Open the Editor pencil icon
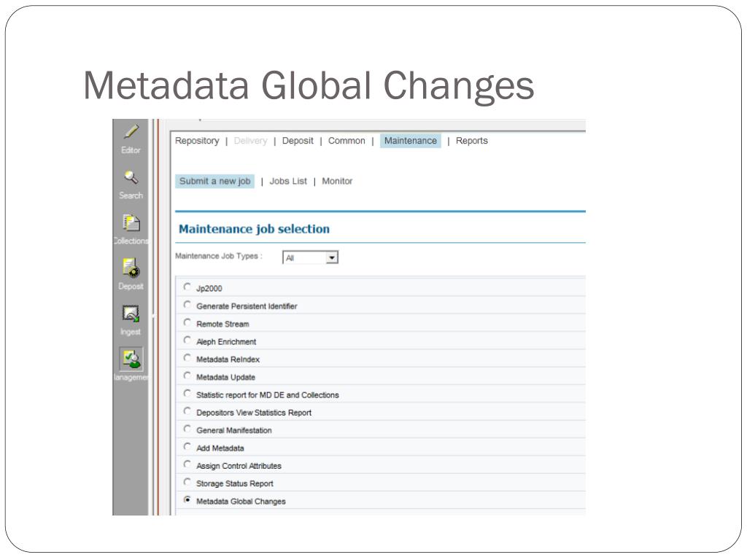Viewport: 747px width, 560px height. [131, 131]
